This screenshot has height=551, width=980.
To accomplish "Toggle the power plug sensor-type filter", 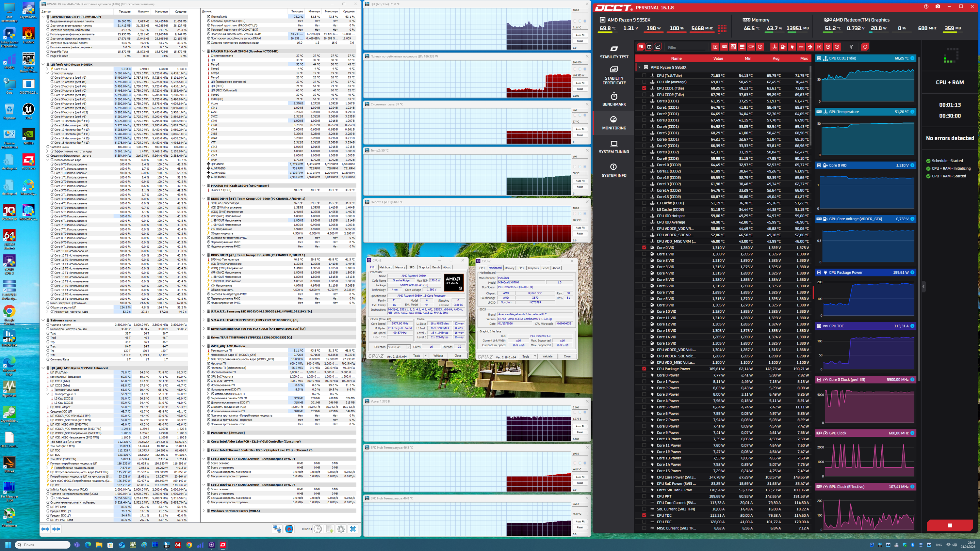I will [792, 47].
